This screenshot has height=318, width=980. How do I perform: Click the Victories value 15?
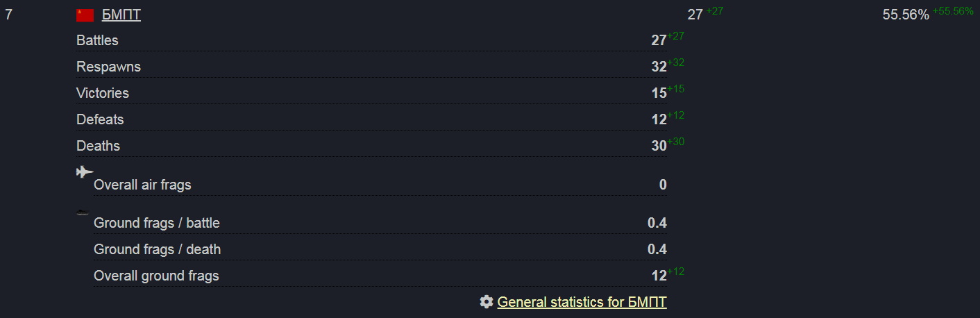(x=659, y=94)
